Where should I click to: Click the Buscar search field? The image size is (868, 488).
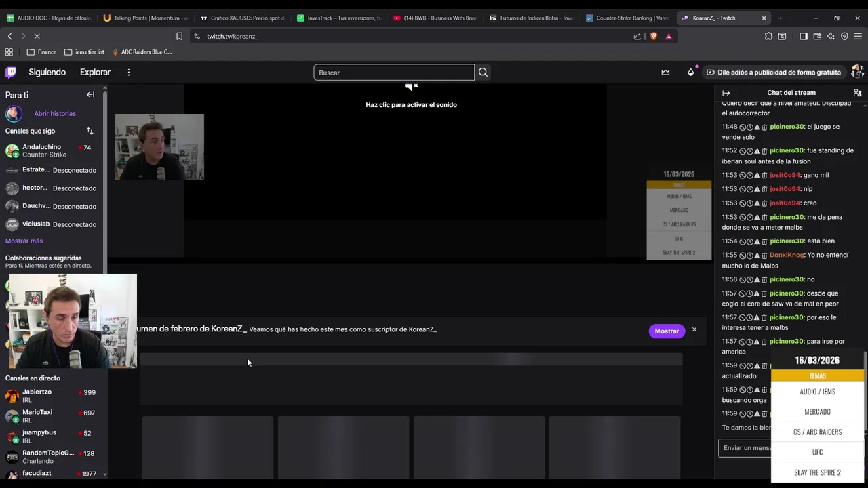[x=394, y=73]
